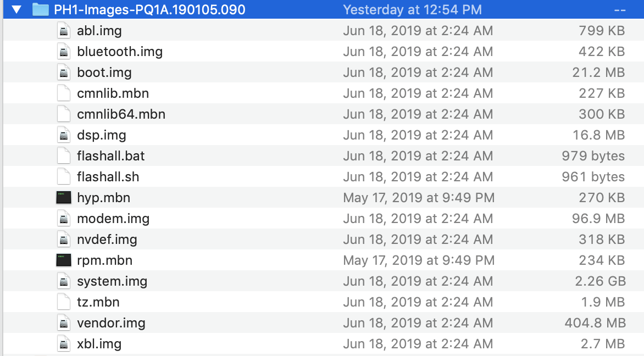Click the bluetooth.img disk image icon
The height and width of the screenshot is (356, 644).
click(x=64, y=51)
